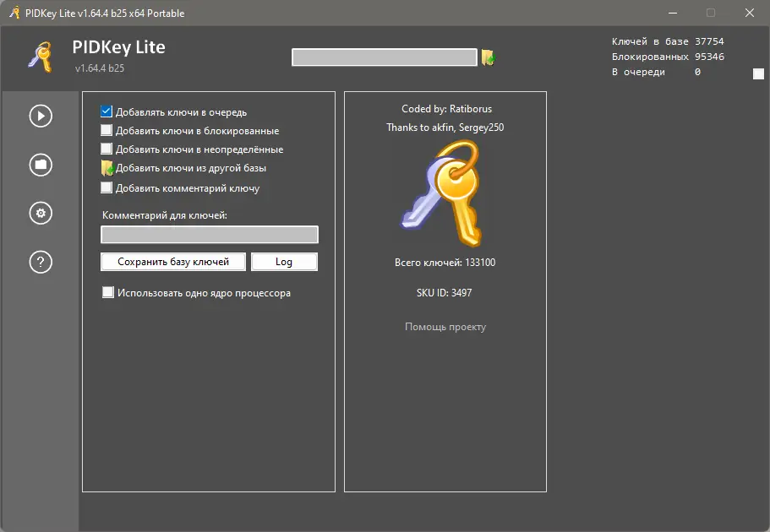Uncheck "Добавлять ключи в очередь"

coord(106,111)
